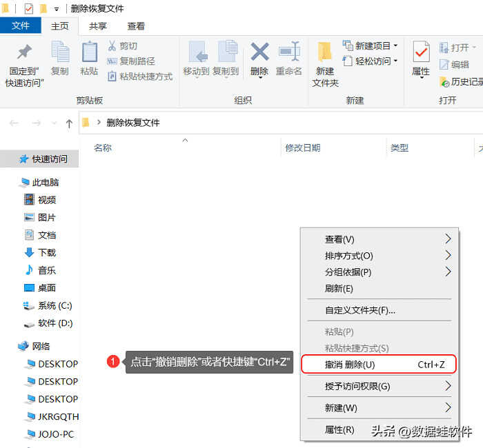The image size is (483, 448).
Task: Switch to the Home (主页) tab
Action: pyautogui.click(x=60, y=26)
